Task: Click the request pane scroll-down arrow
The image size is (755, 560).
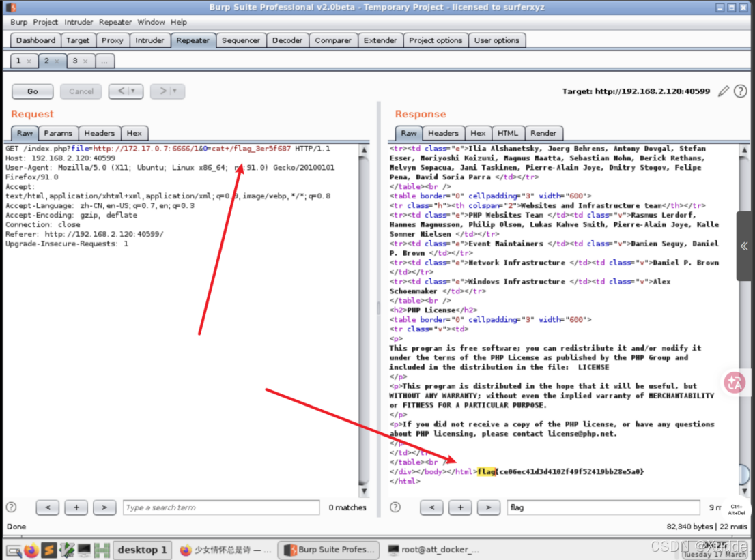Action: point(364,491)
